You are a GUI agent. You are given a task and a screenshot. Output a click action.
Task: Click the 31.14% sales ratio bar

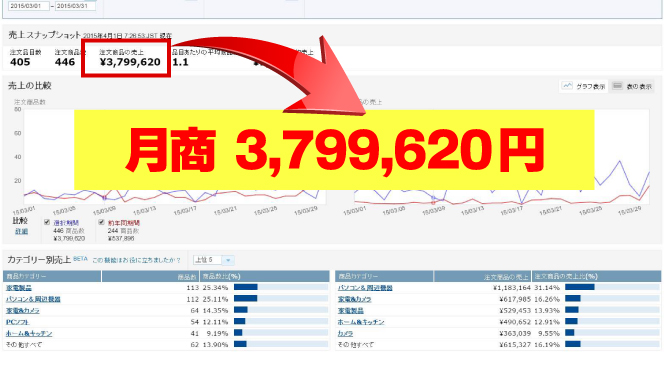[612, 287]
